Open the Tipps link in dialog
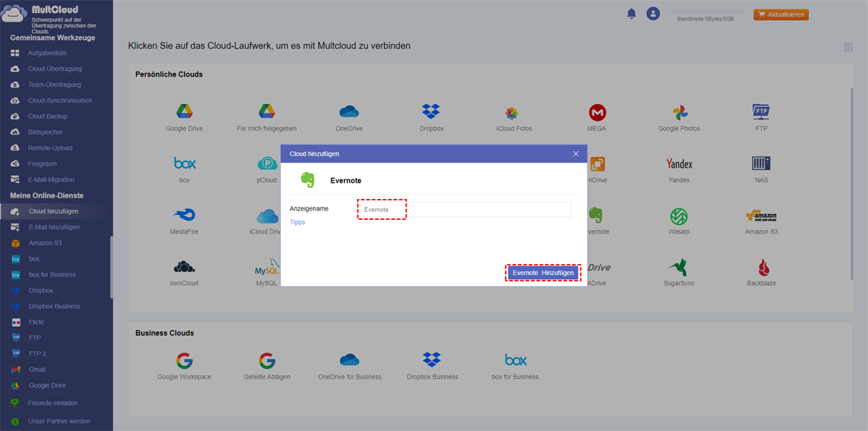The width and height of the screenshot is (868, 431). coord(297,222)
